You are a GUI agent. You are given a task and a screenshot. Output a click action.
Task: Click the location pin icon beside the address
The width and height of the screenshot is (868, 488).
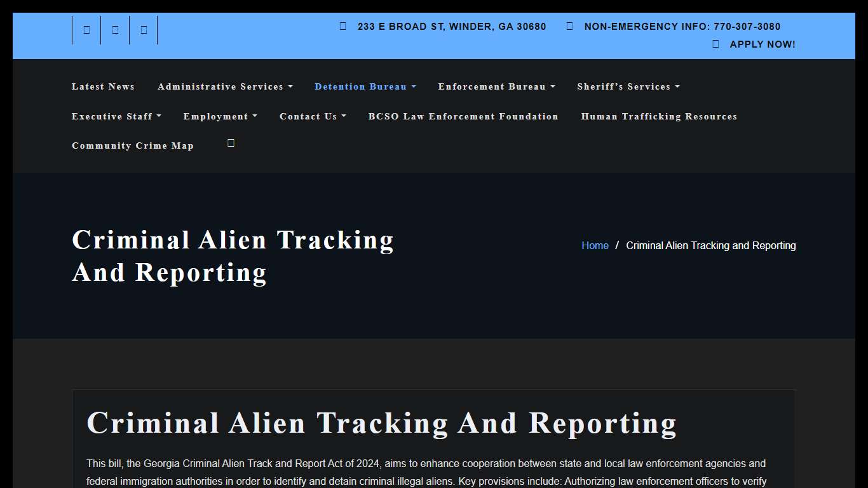[343, 26]
